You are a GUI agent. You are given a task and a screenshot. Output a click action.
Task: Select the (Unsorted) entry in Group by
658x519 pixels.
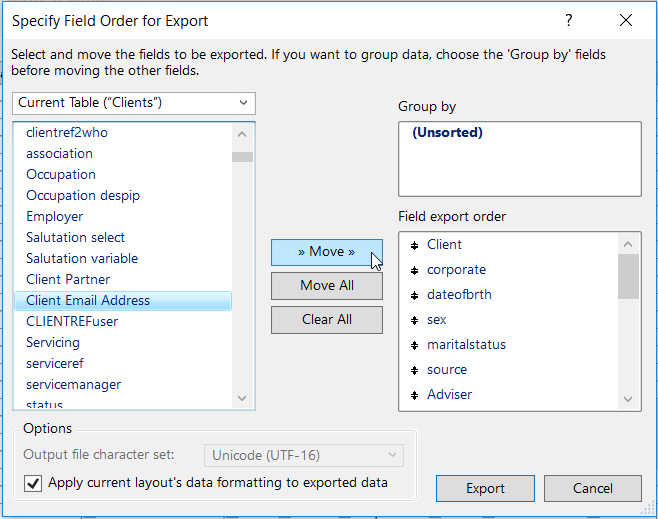tap(447, 132)
